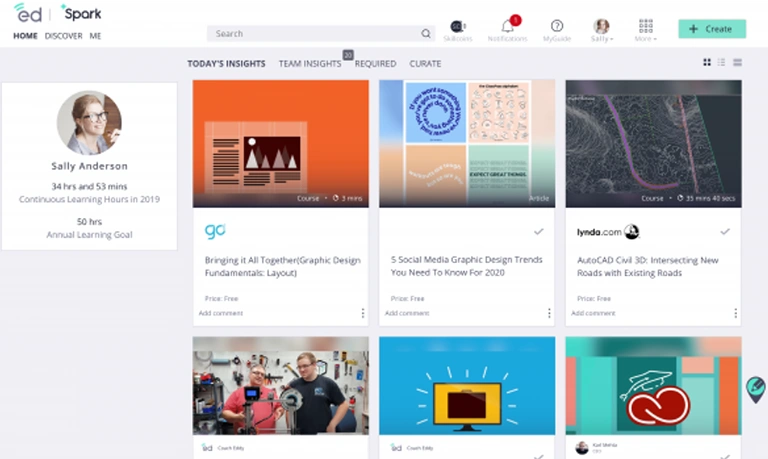The image size is (768, 459).
Task: Open the Creative Cloud graduation thumbnail
Action: 653,386
